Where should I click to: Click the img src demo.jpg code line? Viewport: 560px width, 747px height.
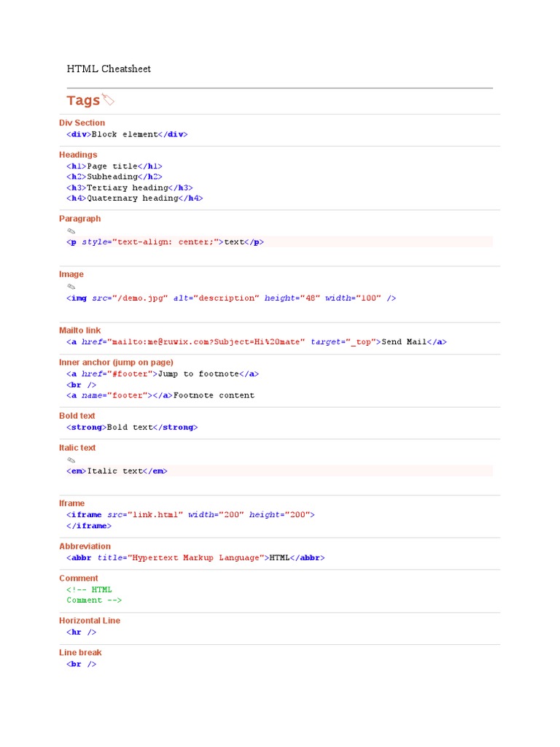tap(231, 298)
